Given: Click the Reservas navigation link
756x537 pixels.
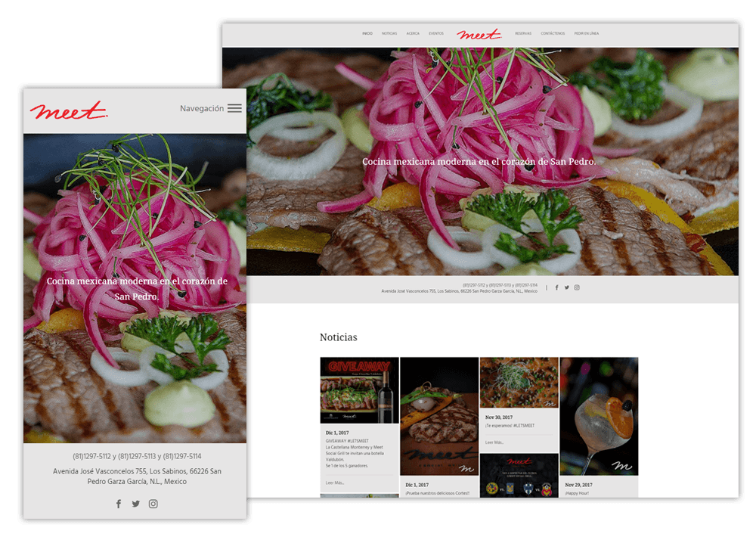Looking at the screenshot, I should (523, 33).
